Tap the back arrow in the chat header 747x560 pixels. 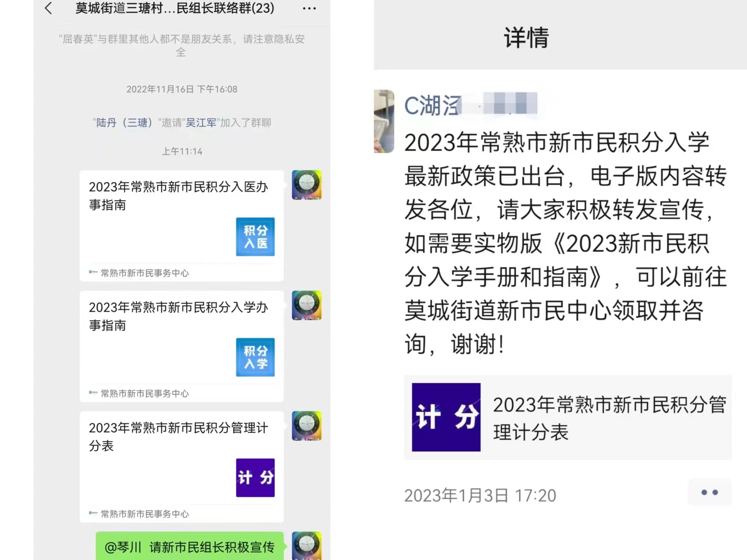click(x=49, y=8)
